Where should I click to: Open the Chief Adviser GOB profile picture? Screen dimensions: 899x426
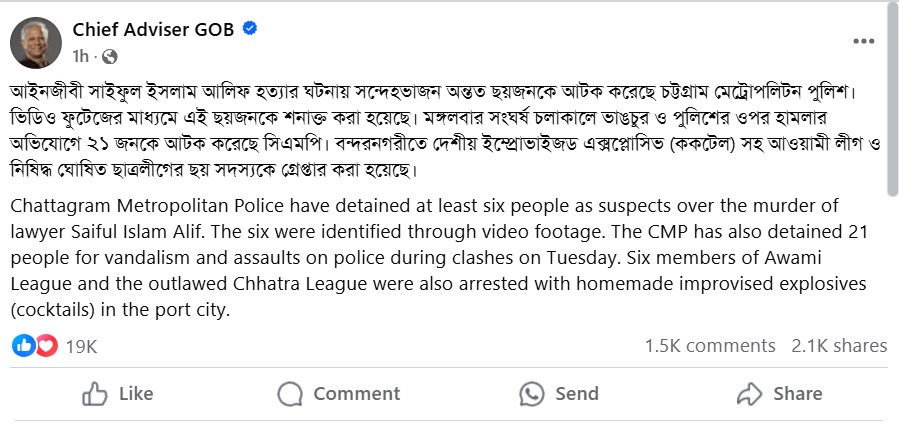tap(36, 42)
